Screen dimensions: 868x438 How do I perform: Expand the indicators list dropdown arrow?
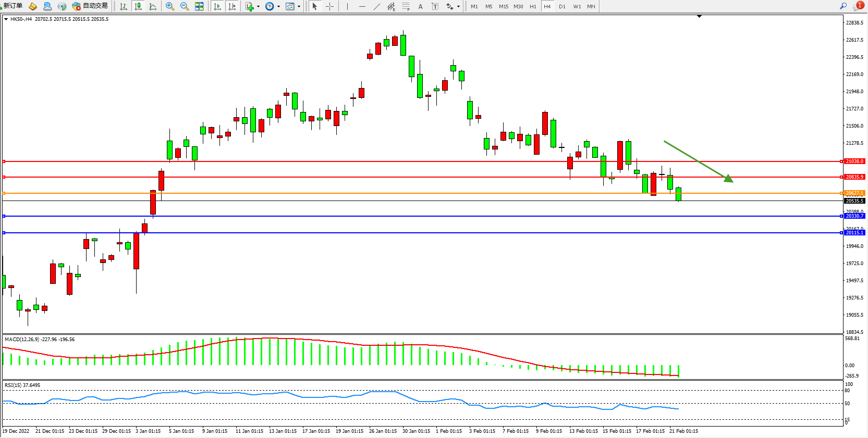258,7
